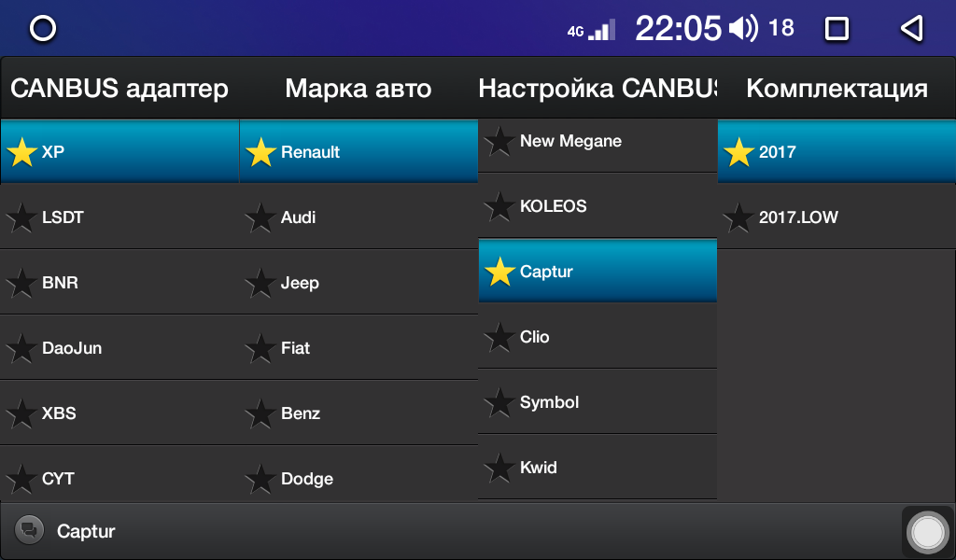Choose Jeep from car brands
Image resolution: width=956 pixels, height=560 pixels.
(358, 282)
